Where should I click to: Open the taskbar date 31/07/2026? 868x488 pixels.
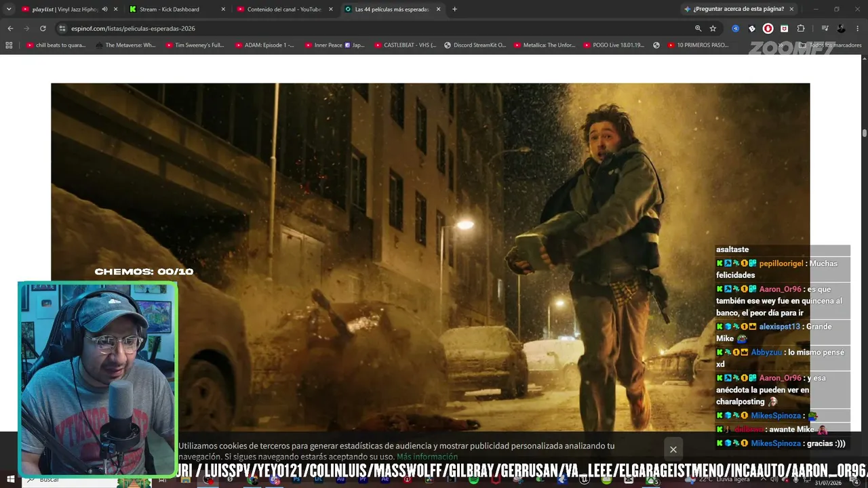(x=828, y=483)
